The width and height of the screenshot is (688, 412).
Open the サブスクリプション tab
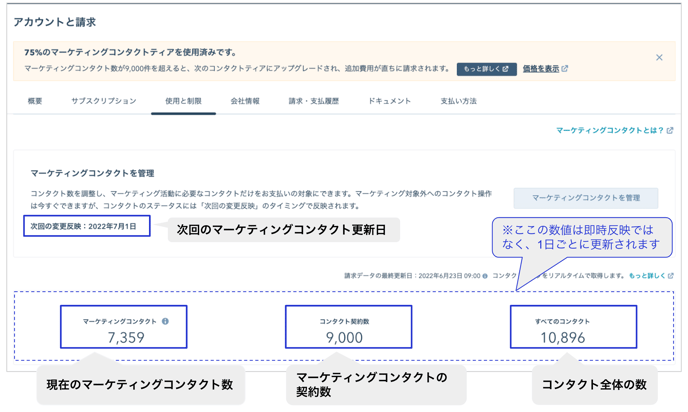coord(104,101)
